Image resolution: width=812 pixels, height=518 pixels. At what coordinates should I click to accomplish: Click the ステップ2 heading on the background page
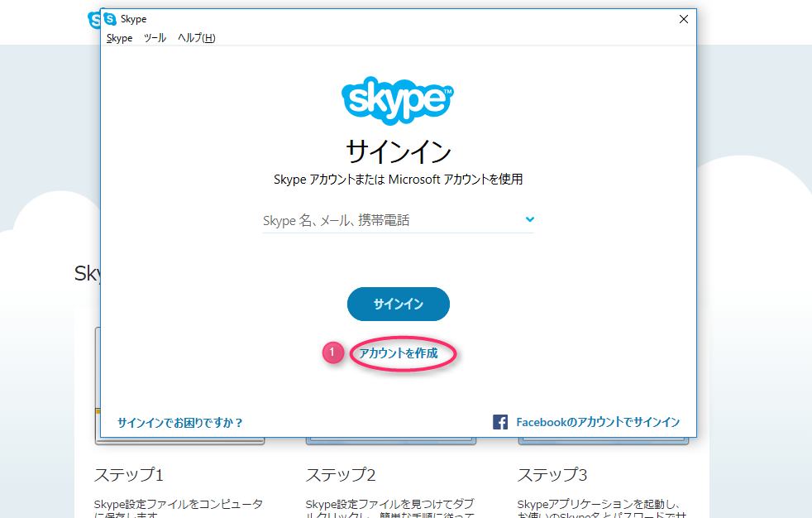(341, 474)
